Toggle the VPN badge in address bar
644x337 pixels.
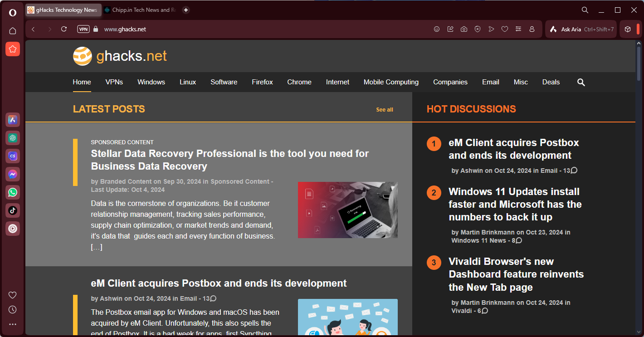tap(83, 29)
